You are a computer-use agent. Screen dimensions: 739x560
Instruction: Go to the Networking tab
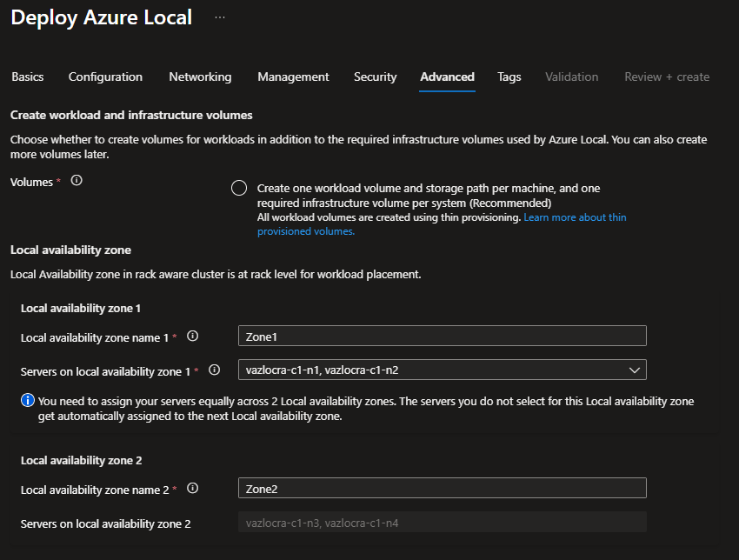[200, 77]
